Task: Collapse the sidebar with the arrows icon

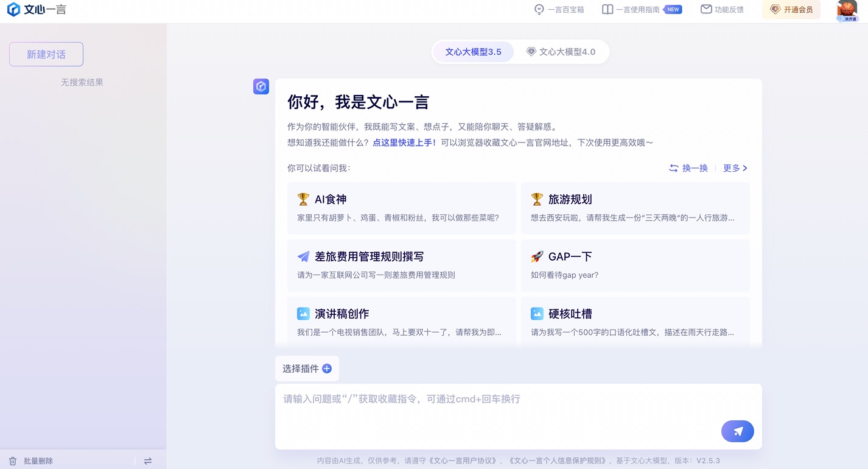Action: [x=147, y=461]
